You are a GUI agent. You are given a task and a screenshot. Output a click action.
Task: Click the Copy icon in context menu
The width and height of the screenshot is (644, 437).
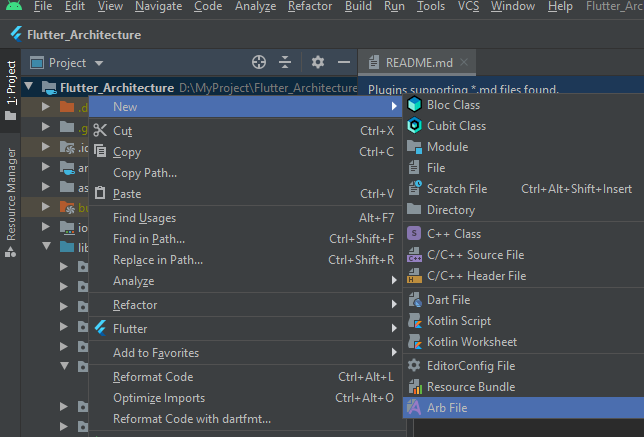100,151
